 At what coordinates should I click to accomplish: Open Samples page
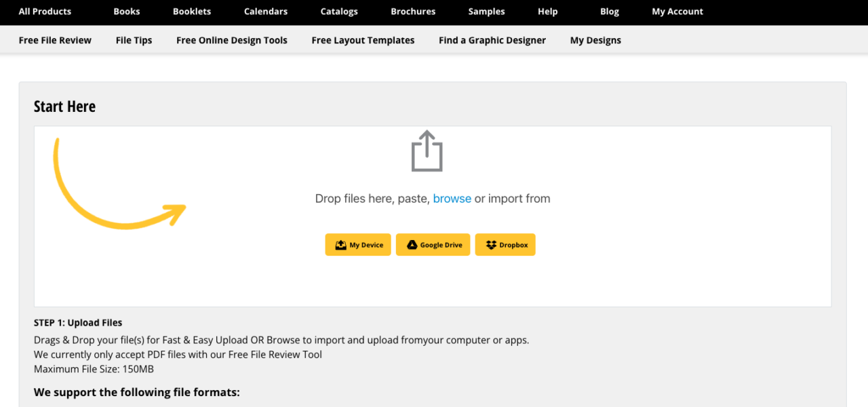(486, 12)
